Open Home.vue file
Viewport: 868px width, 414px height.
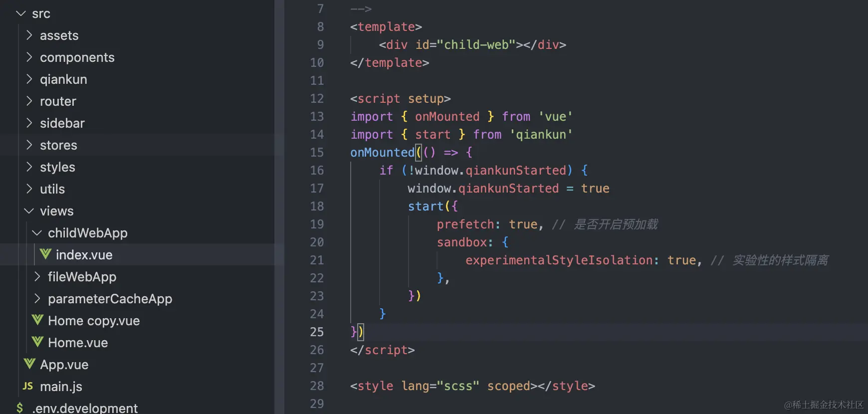[x=78, y=343]
